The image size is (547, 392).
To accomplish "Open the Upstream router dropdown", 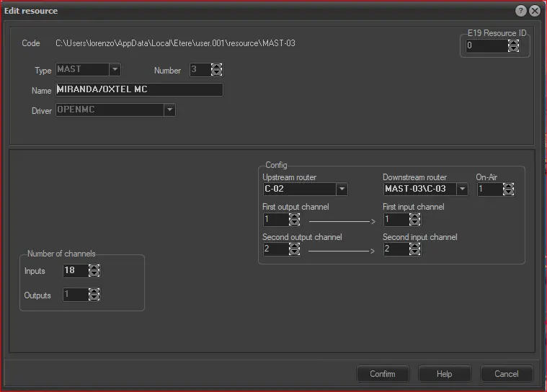I will 342,190.
